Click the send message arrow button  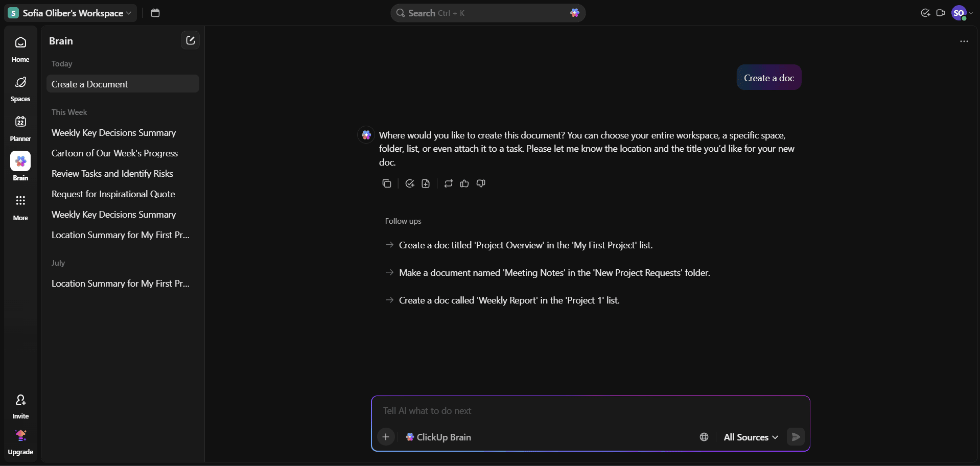pyautogui.click(x=796, y=437)
